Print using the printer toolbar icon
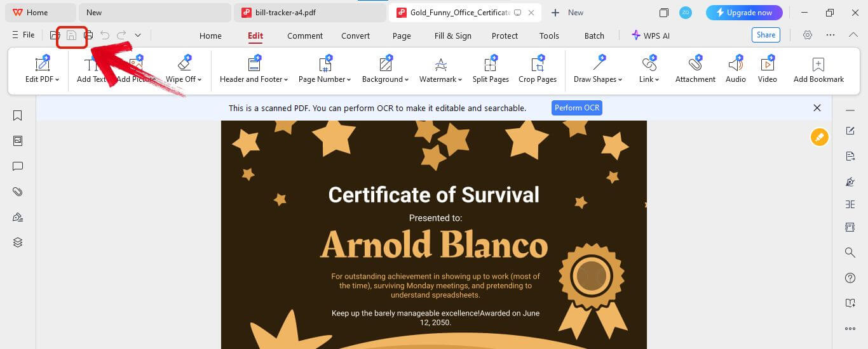This screenshot has width=868, height=349. coord(88,36)
